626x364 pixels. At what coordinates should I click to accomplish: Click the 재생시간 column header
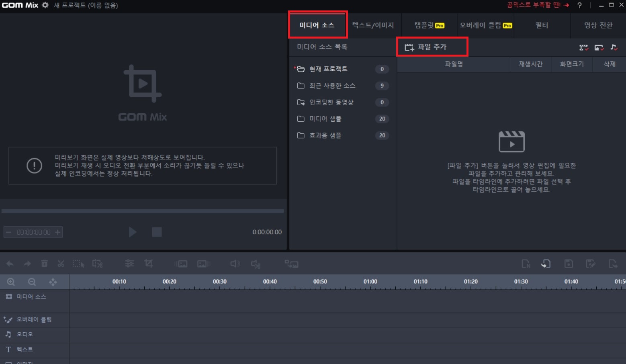pos(530,64)
